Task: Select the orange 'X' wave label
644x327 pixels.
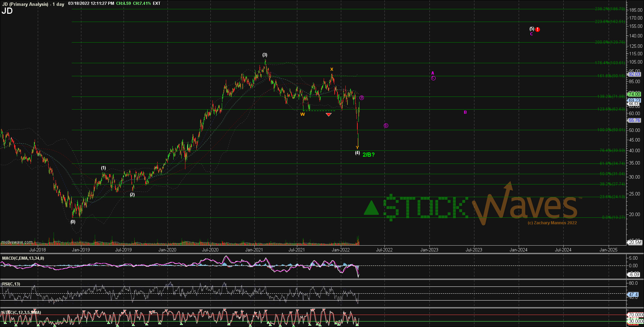Action: pos(332,69)
